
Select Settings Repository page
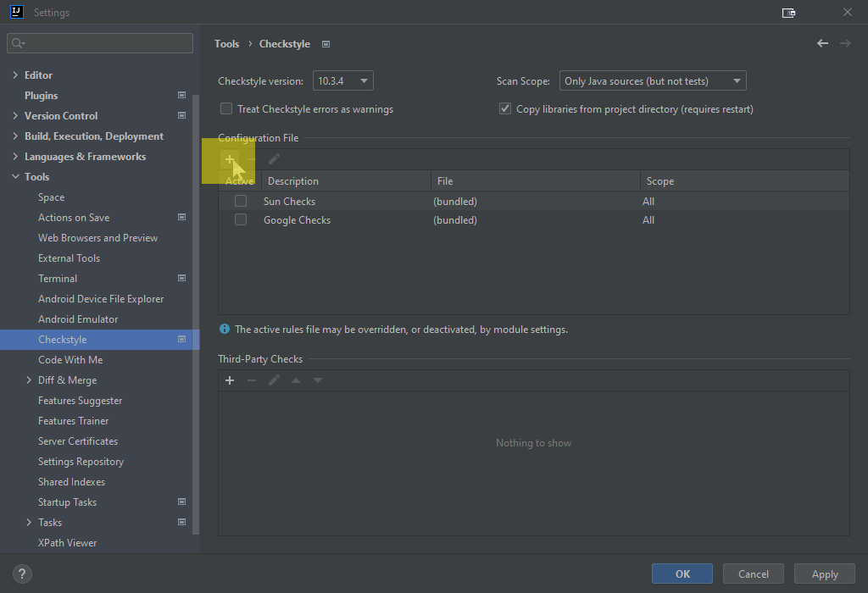[81, 462]
